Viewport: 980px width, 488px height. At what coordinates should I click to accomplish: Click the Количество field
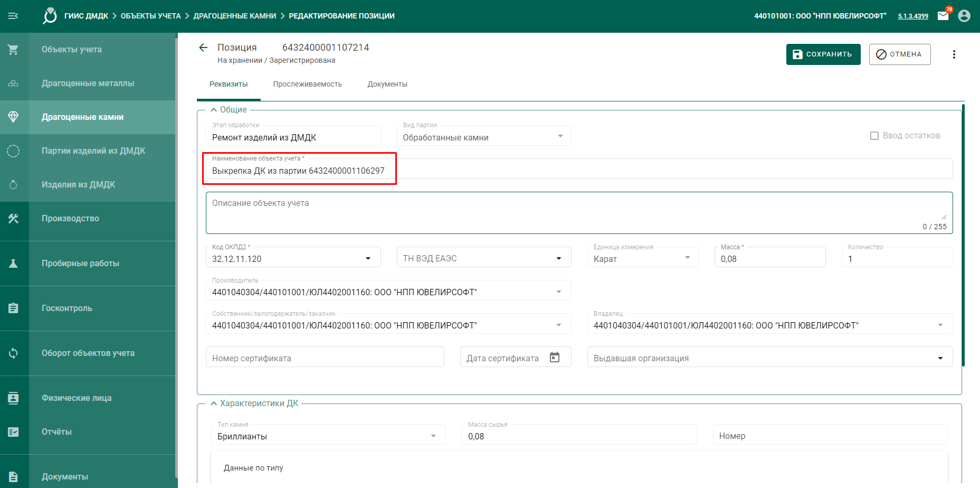pyautogui.click(x=897, y=257)
